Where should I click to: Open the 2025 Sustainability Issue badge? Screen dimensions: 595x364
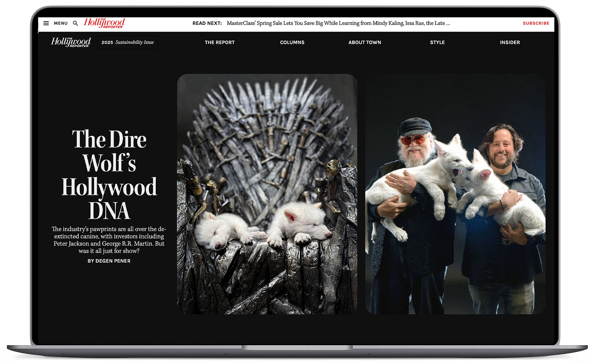[x=127, y=42]
